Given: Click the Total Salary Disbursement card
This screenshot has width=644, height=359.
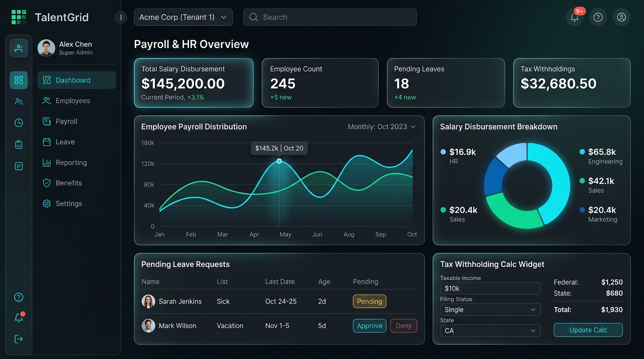Looking at the screenshot, I should point(194,83).
